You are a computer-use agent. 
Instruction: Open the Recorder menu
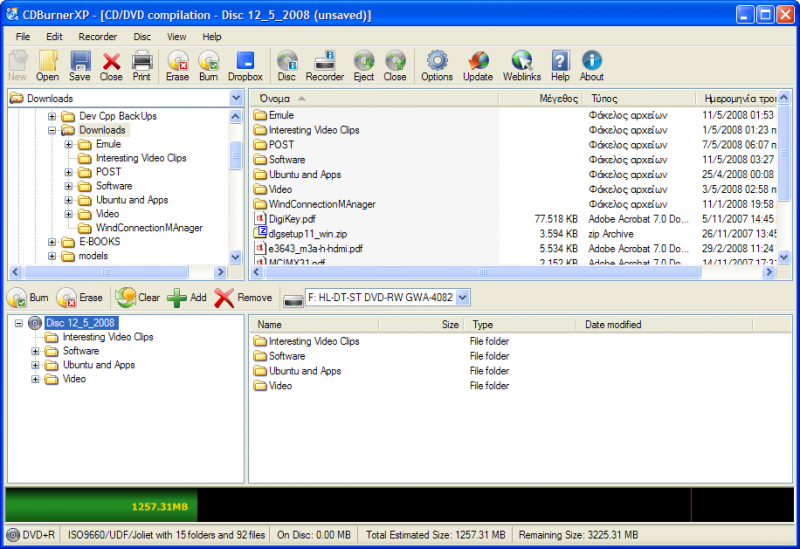[x=97, y=36]
